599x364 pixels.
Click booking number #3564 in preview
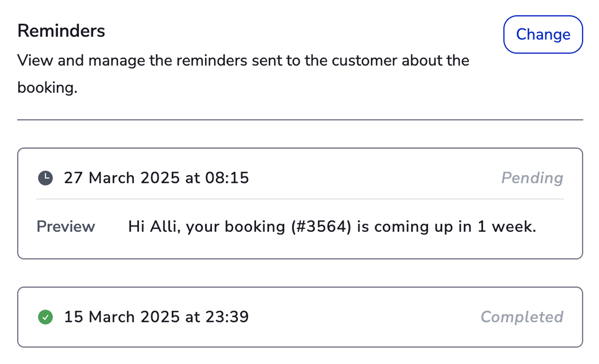point(321,227)
